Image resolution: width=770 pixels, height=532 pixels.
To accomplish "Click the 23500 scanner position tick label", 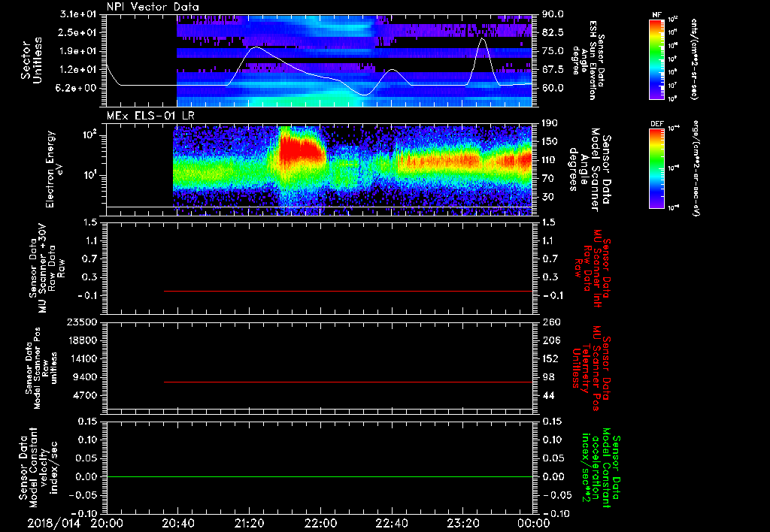I will [81, 322].
